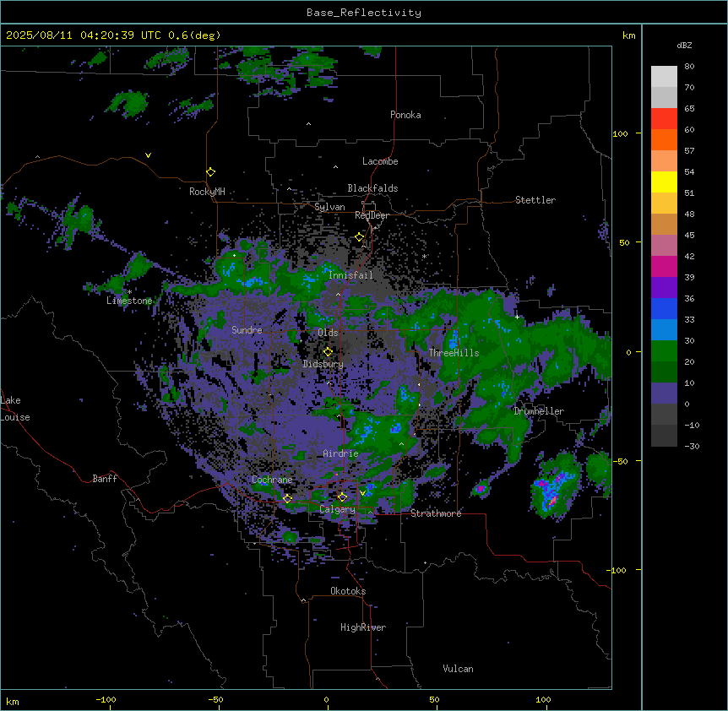The image size is (728, 711).
Task: Click the Didsbury label
Action: [x=323, y=364]
